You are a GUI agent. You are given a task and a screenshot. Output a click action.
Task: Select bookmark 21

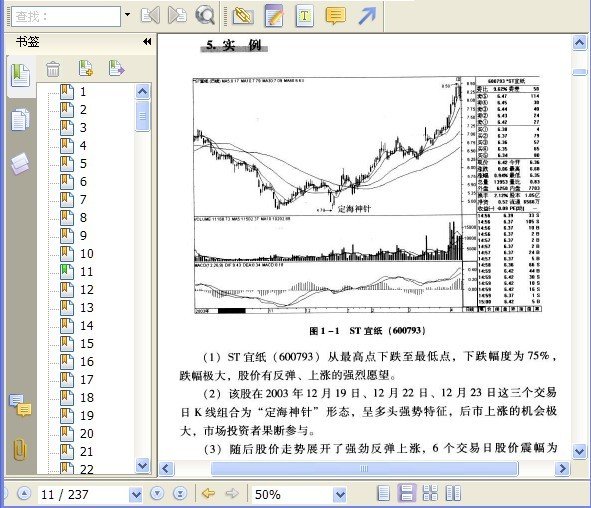point(77,451)
